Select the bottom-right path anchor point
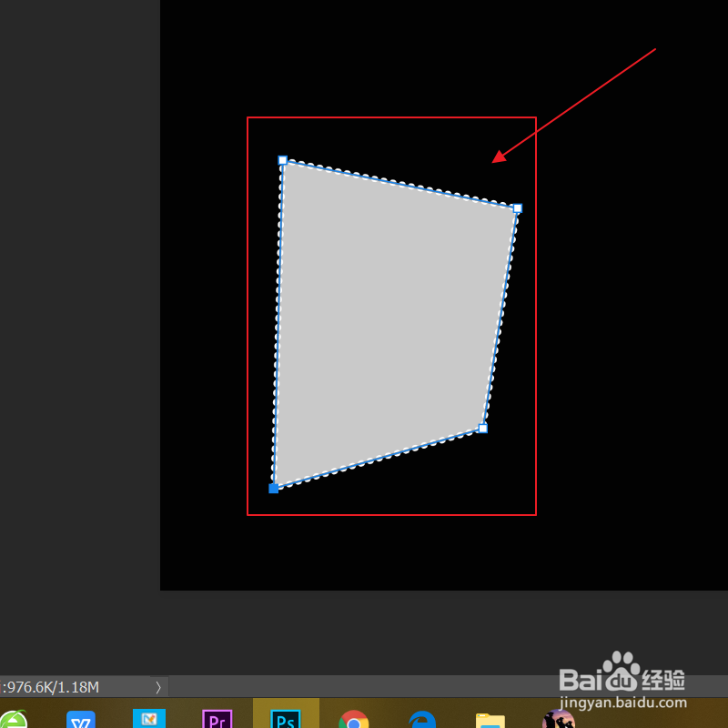The width and height of the screenshot is (728, 728). click(483, 428)
